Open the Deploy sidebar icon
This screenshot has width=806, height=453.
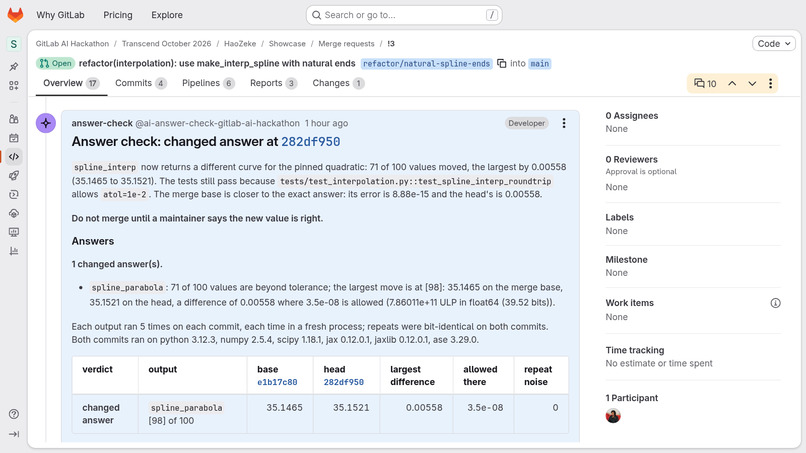click(x=14, y=194)
